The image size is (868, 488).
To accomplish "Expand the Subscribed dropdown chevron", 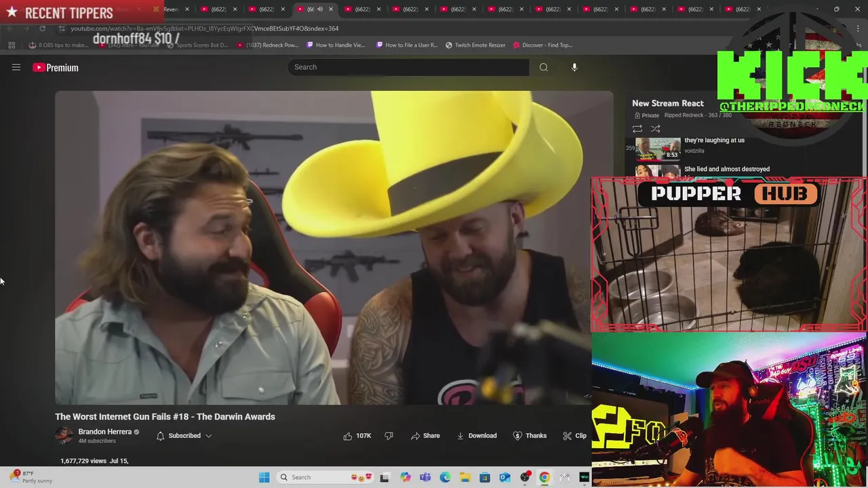I will [x=209, y=436].
